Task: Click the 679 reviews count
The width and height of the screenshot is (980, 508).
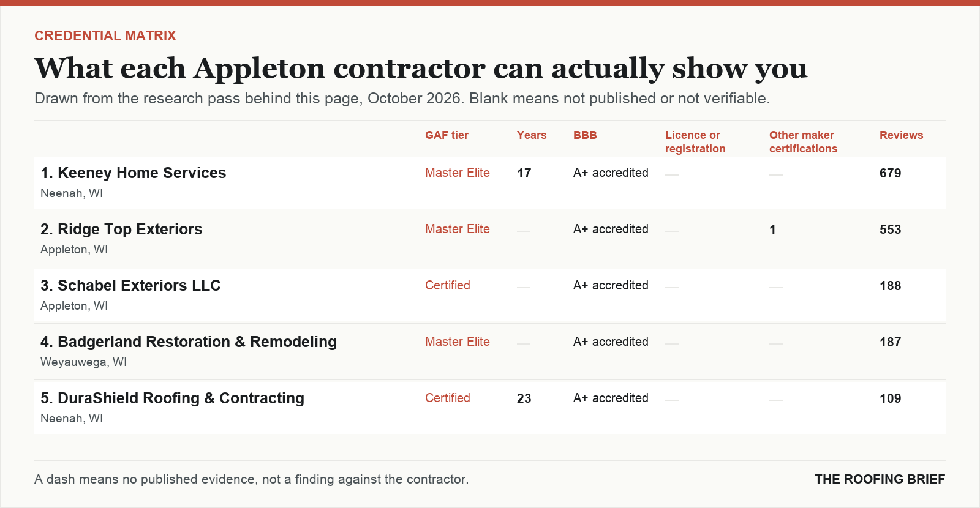Action: pos(890,173)
